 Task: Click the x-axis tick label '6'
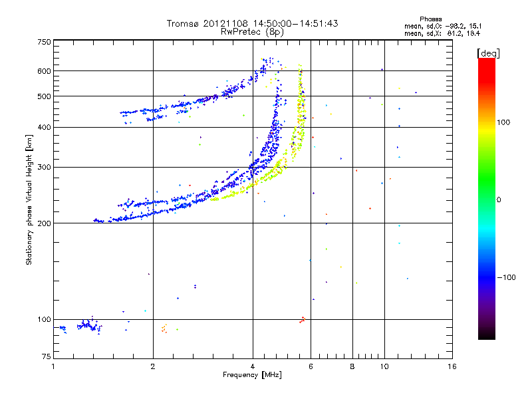pyautogui.click(x=311, y=366)
